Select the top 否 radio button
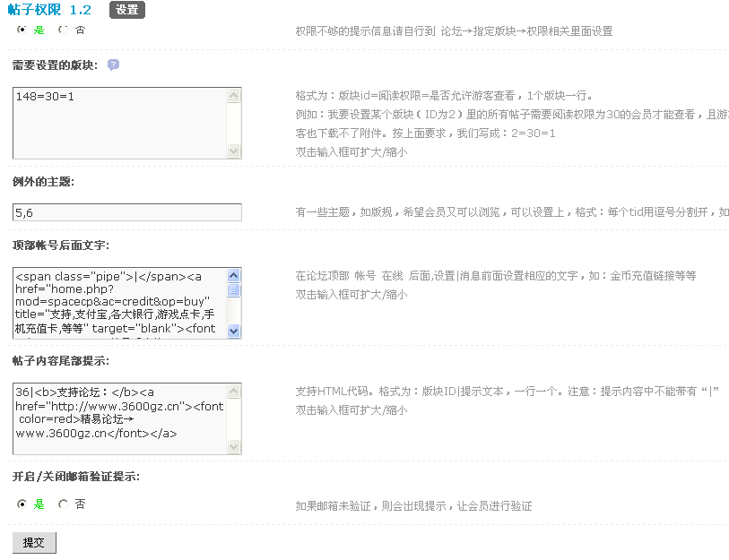Screen dimensions: 729x560 coord(64,30)
